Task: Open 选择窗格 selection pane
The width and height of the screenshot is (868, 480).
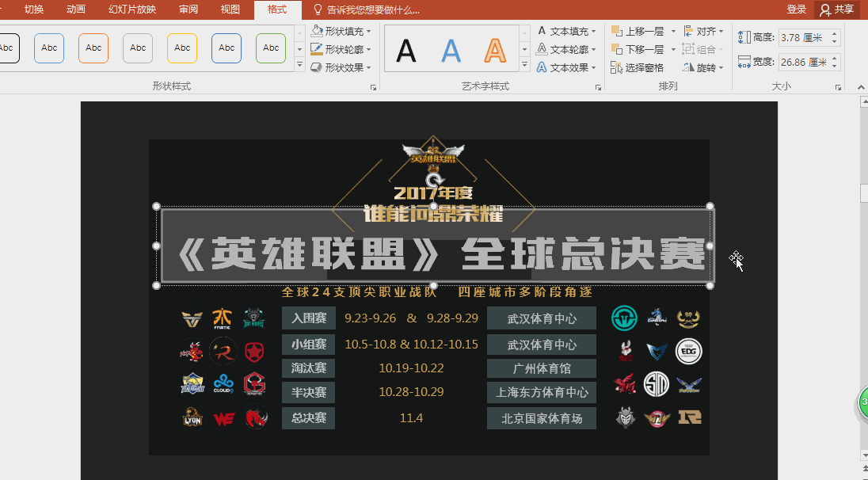Action: (x=638, y=67)
